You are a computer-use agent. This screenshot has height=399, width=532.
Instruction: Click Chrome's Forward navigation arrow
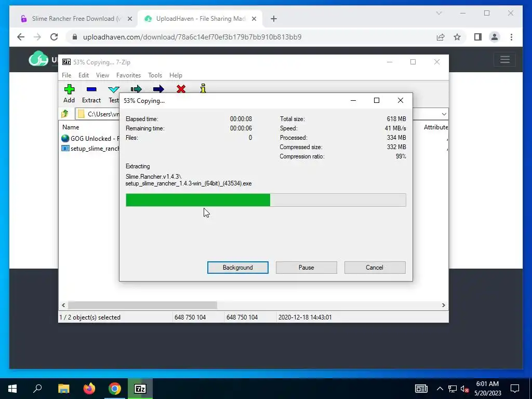tap(37, 37)
